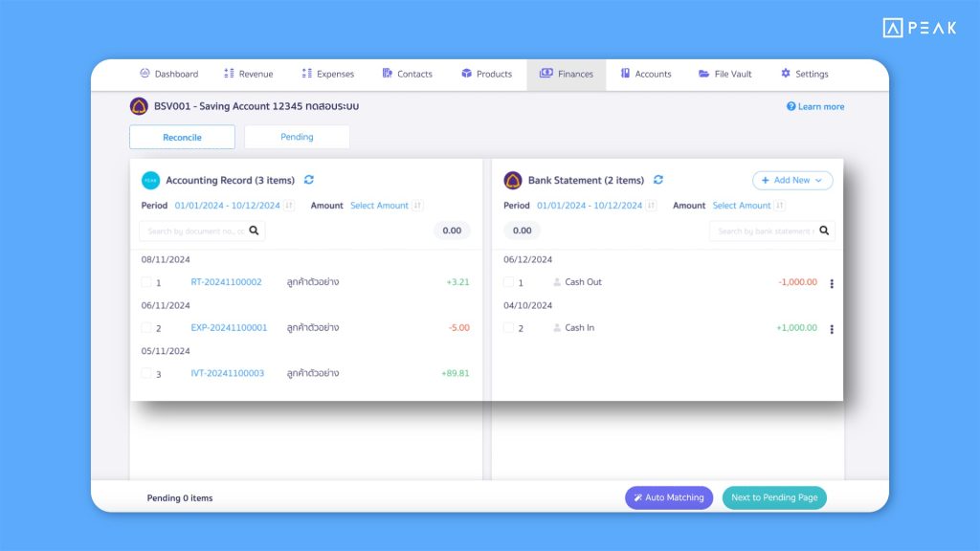
Task: Check the box for RT-20241100002 record
Action: (x=146, y=282)
